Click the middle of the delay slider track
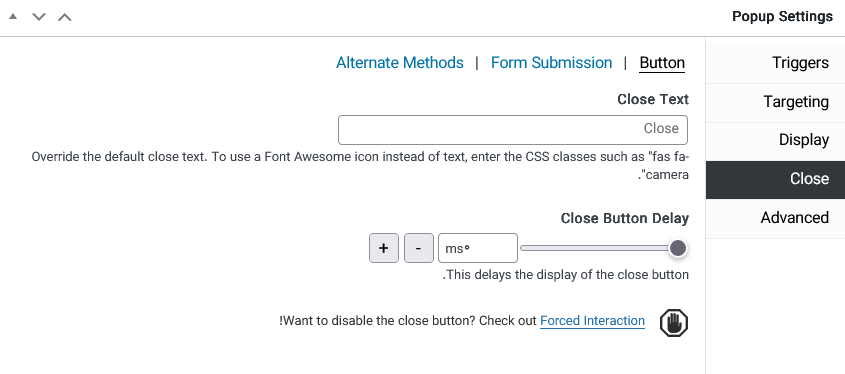 598,248
